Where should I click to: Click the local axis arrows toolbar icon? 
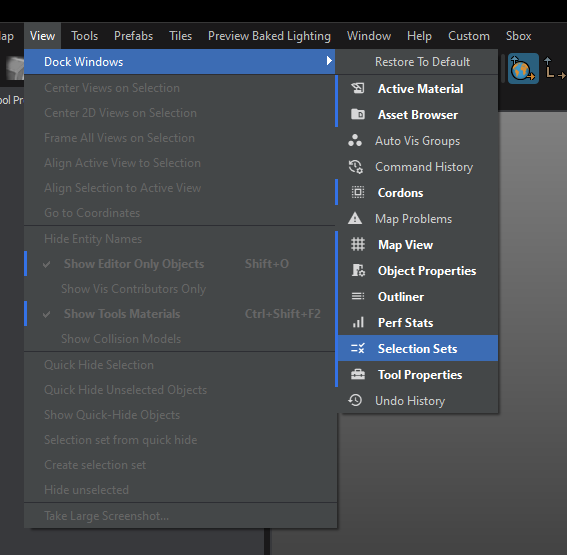click(554, 68)
